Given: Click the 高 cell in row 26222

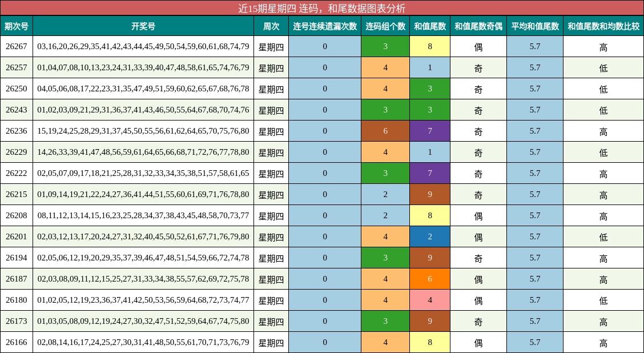Looking at the screenshot, I should (603, 174).
